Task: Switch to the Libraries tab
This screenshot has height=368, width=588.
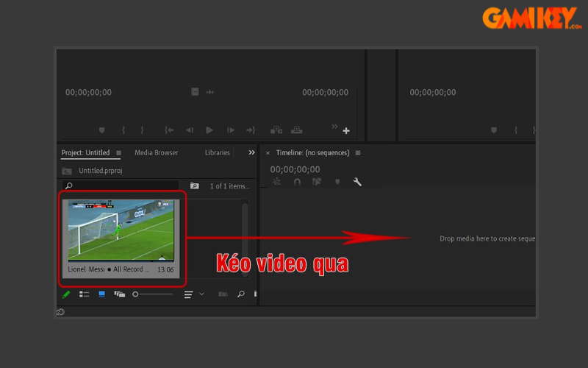Action: pyautogui.click(x=217, y=153)
